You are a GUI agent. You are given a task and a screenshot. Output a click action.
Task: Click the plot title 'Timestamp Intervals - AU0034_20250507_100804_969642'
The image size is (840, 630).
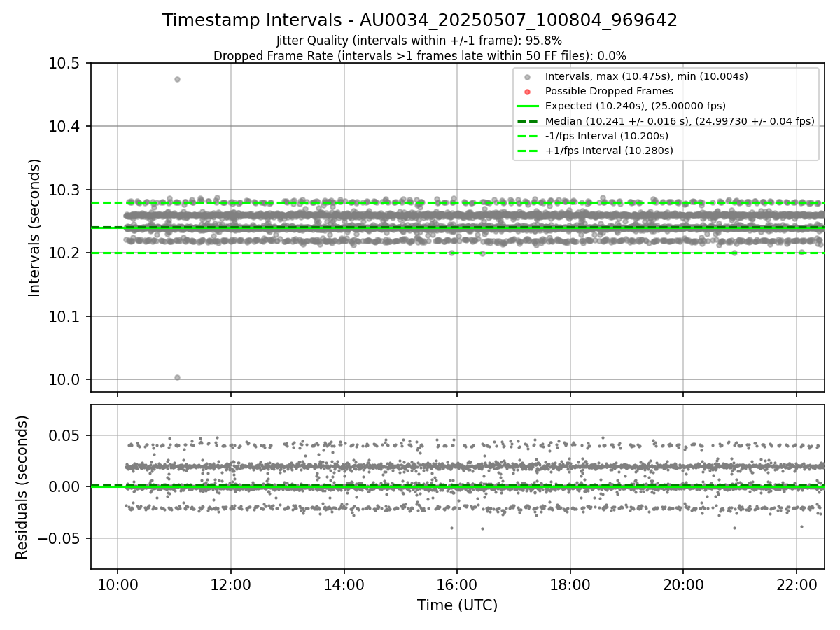(420, 20)
